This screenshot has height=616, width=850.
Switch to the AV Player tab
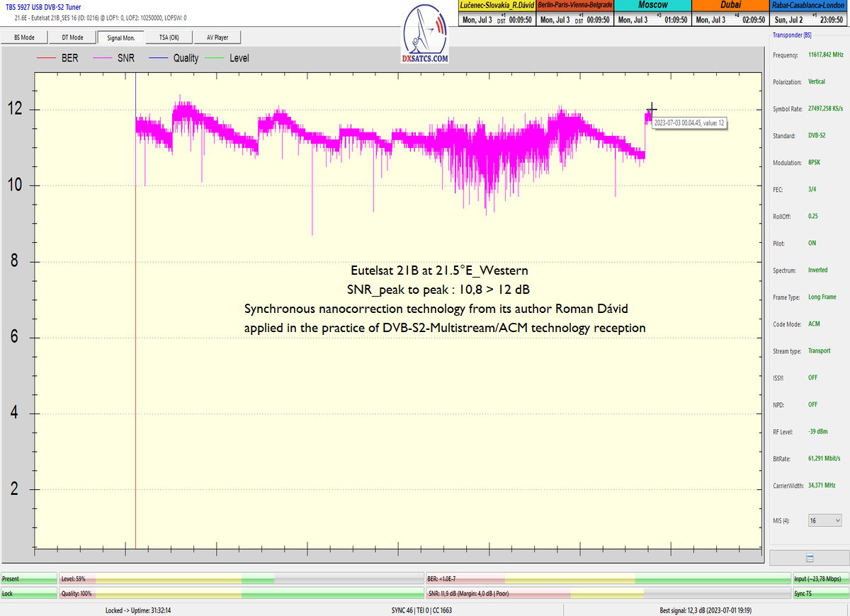tap(217, 38)
